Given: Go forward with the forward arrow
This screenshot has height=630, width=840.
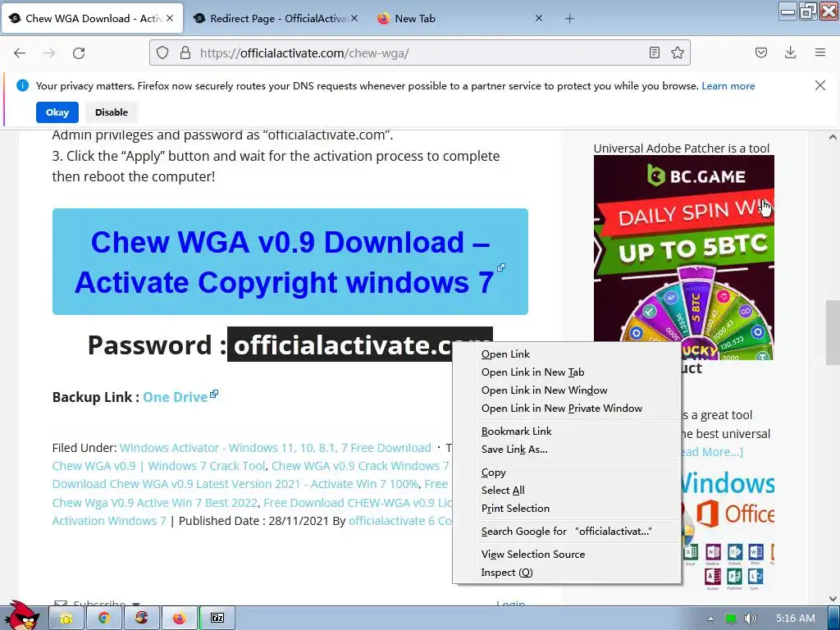Looking at the screenshot, I should [x=49, y=53].
